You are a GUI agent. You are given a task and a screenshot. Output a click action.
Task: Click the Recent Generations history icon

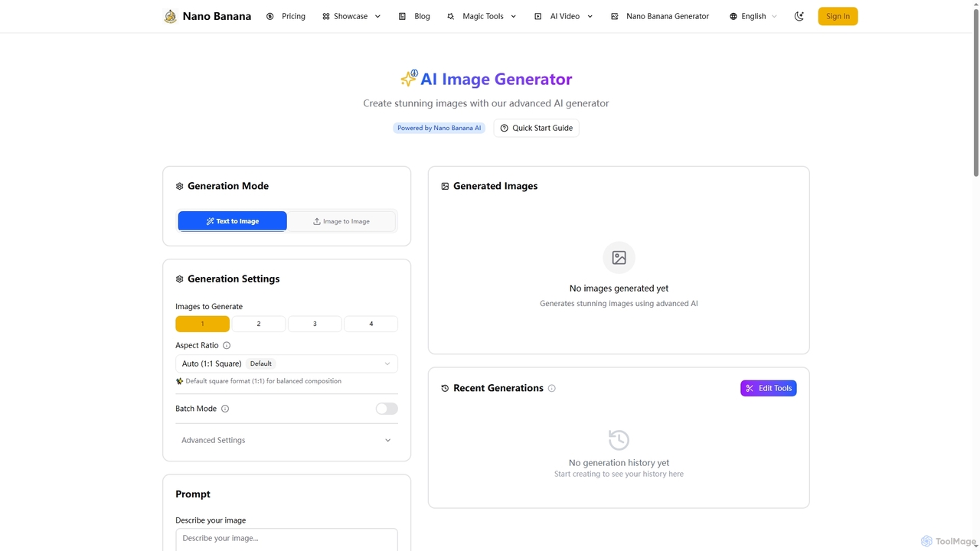(x=445, y=388)
